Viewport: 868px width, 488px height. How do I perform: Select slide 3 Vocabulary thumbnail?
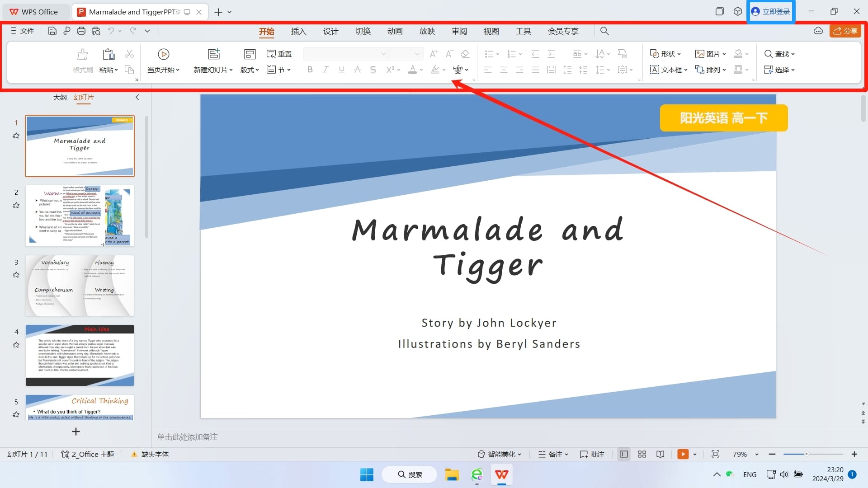80,286
